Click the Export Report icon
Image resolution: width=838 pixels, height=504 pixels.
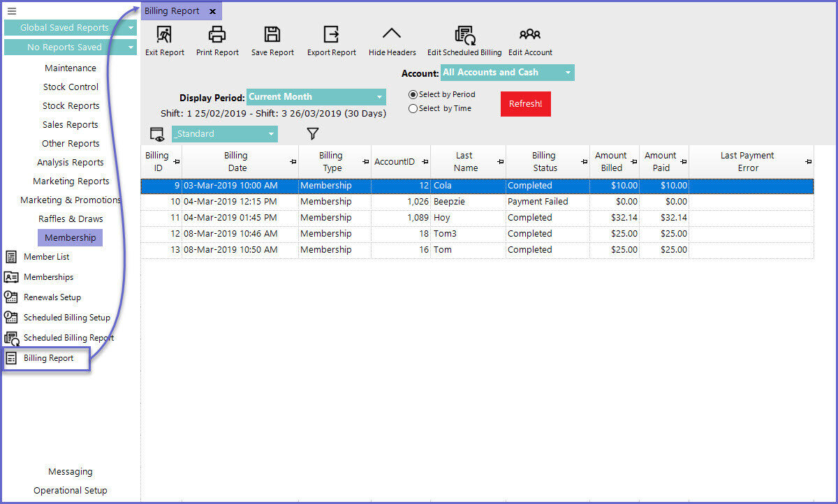pyautogui.click(x=331, y=35)
